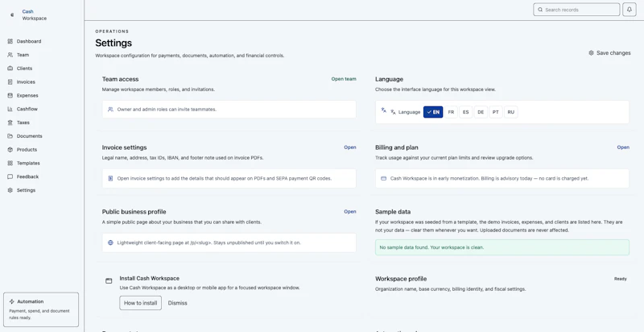Click the Templates grid icon in sidebar

10,163
